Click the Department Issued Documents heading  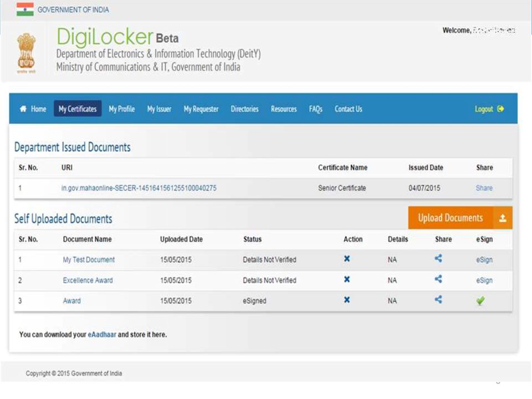click(x=72, y=147)
